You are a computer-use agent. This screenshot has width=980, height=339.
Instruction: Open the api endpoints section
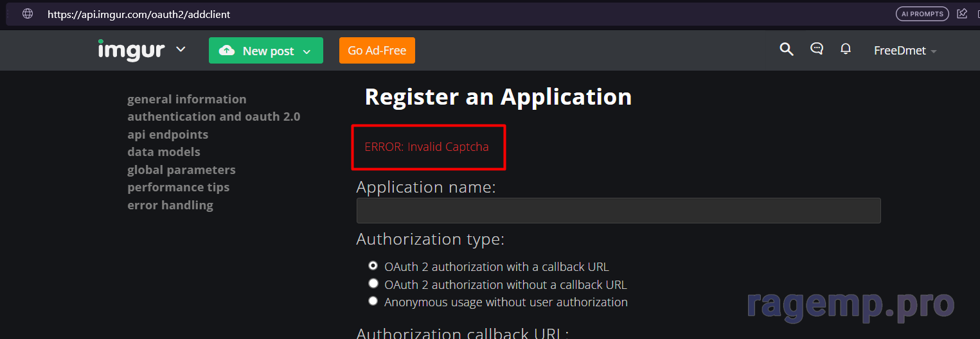pyautogui.click(x=168, y=135)
